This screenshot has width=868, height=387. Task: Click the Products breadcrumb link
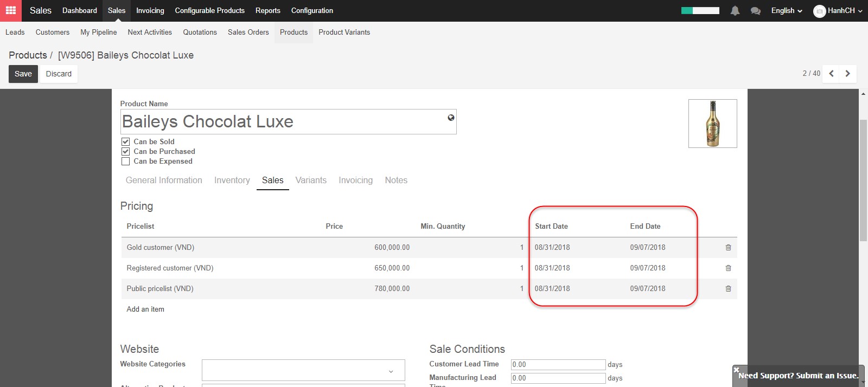pyautogui.click(x=28, y=55)
